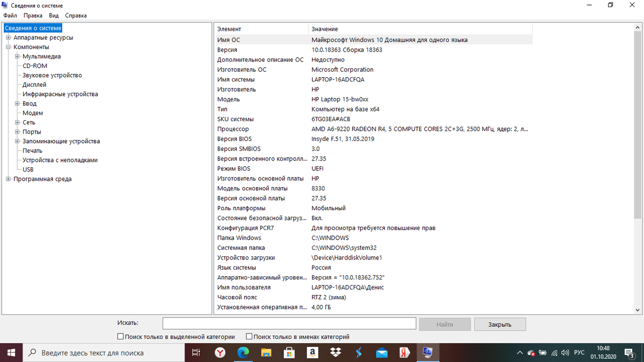The width and height of the screenshot is (644, 362).
Task: Expand the Порты node
Action: click(x=17, y=132)
